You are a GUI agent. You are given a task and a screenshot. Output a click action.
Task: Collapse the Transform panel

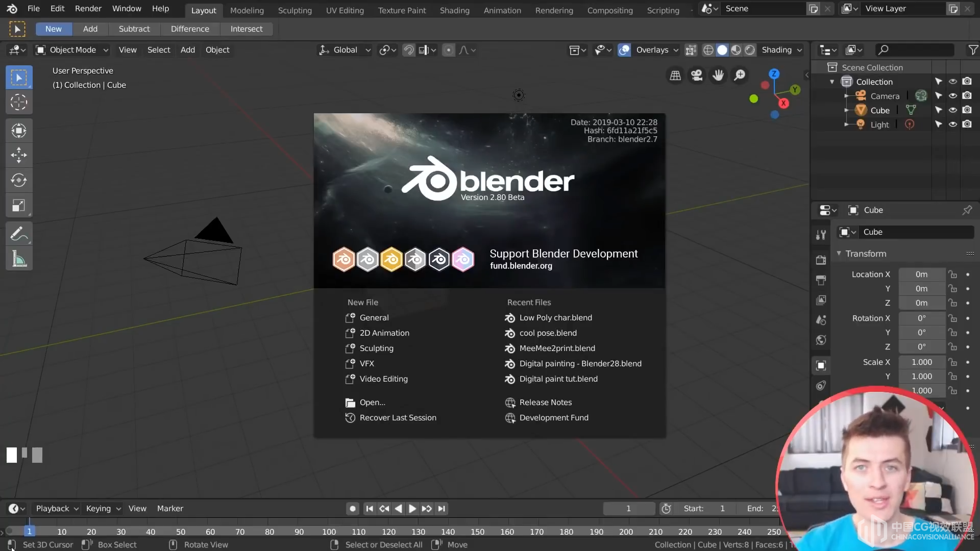click(x=839, y=254)
